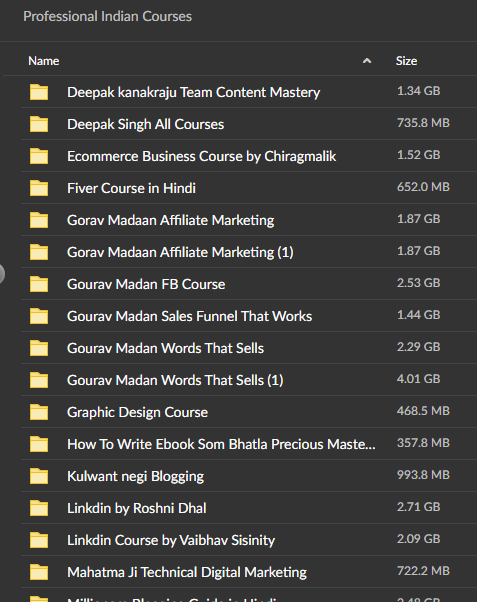This screenshot has width=477, height=602.
Task: Sort the list by the Name column header
Action: (x=43, y=61)
